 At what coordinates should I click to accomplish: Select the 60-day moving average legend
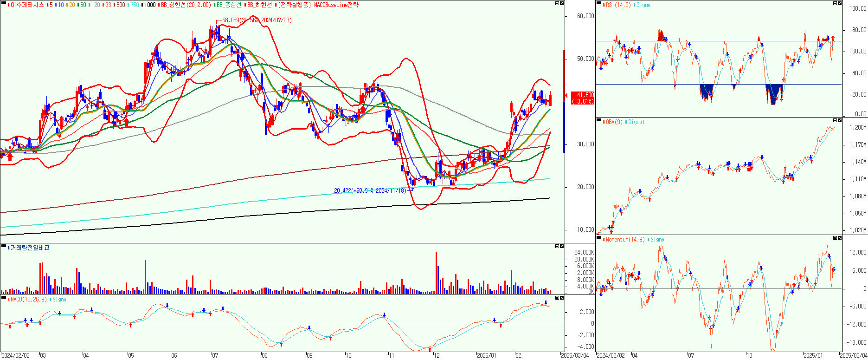82,5
